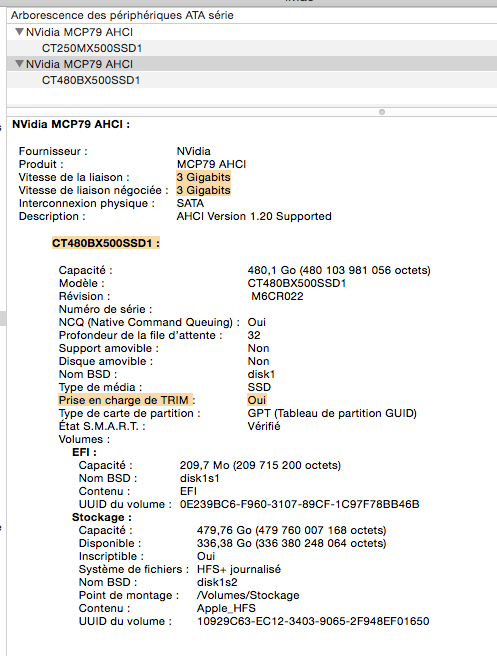Click the Disponible value 336,38 Go
Screen dimensions: 497x656
(292, 543)
